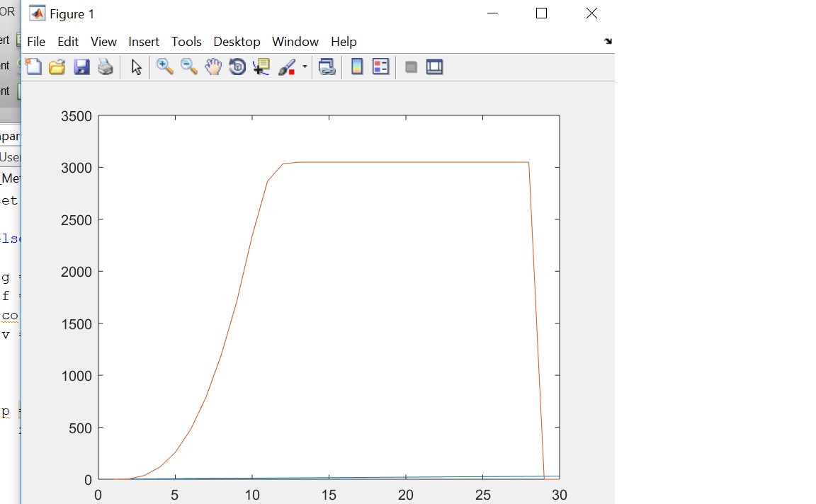Toggle the Brush data tool
The width and height of the screenshot is (816, 504).
pyautogui.click(x=287, y=67)
